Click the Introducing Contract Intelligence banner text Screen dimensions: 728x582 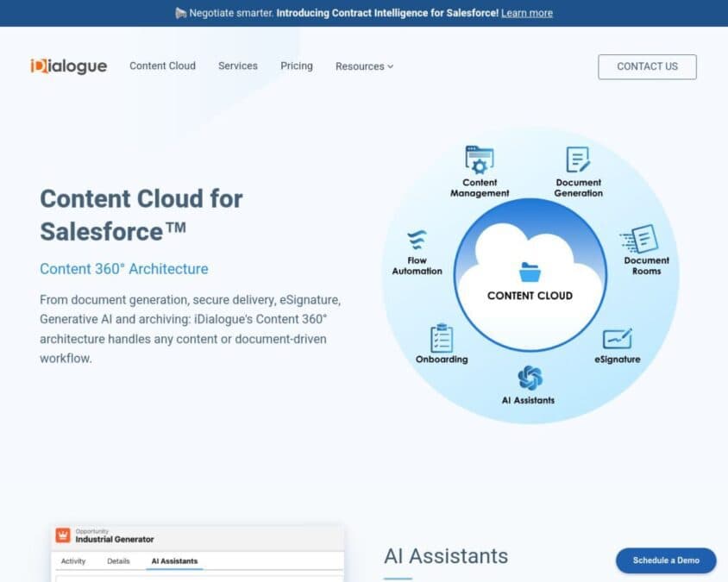pos(387,13)
